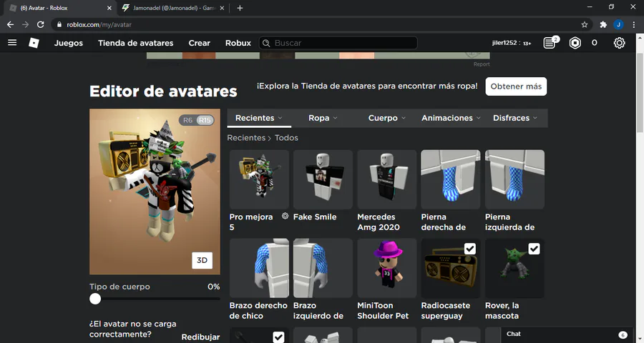Adjust the Tipo de cuerpo slider handle
The width and height of the screenshot is (644, 343).
tap(95, 299)
